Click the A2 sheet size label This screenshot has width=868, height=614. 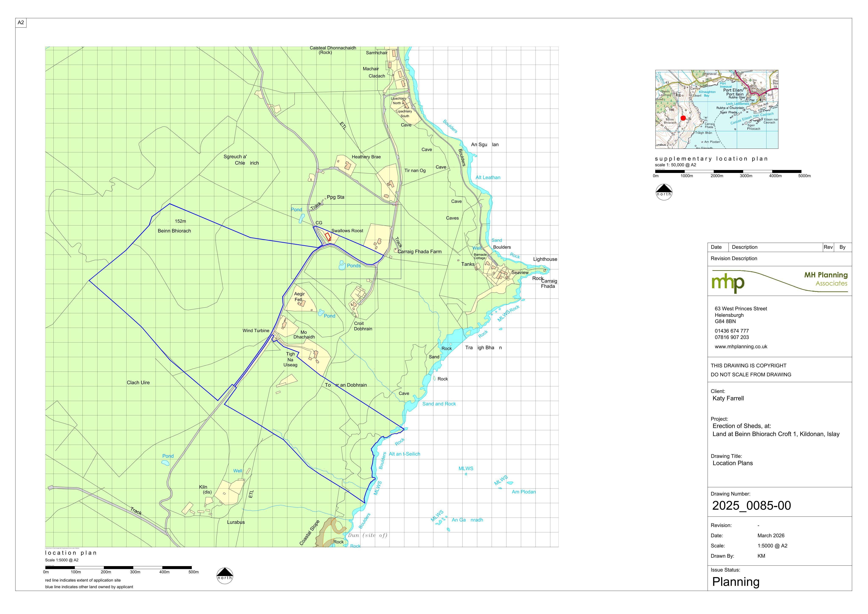pos(21,23)
